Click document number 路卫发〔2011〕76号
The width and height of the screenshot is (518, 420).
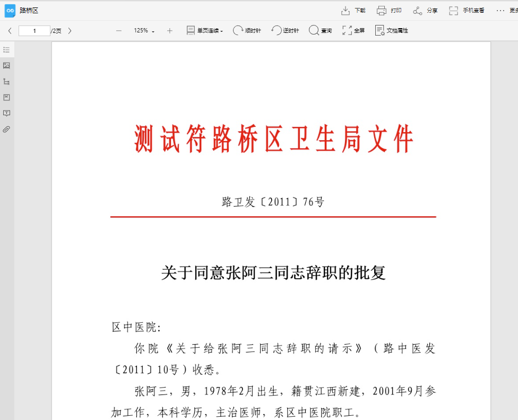click(x=273, y=202)
